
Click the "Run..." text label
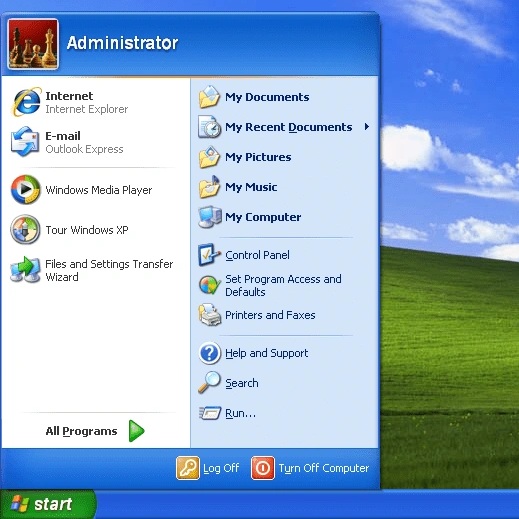pyautogui.click(x=240, y=413)
